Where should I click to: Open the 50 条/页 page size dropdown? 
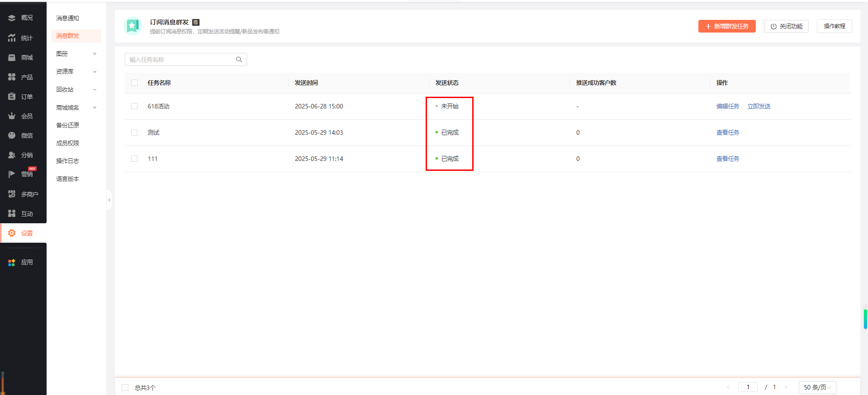[817, 387]
